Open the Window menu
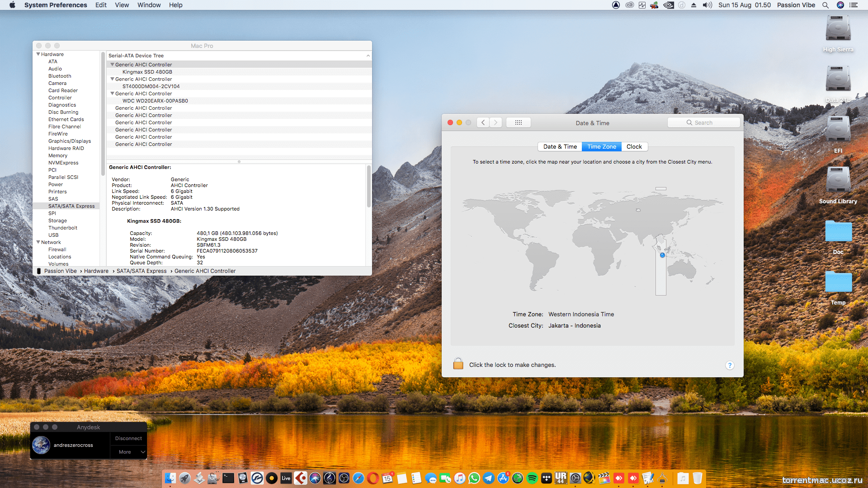Viewport: 868px width, 488px height. [x=149, y=5]
